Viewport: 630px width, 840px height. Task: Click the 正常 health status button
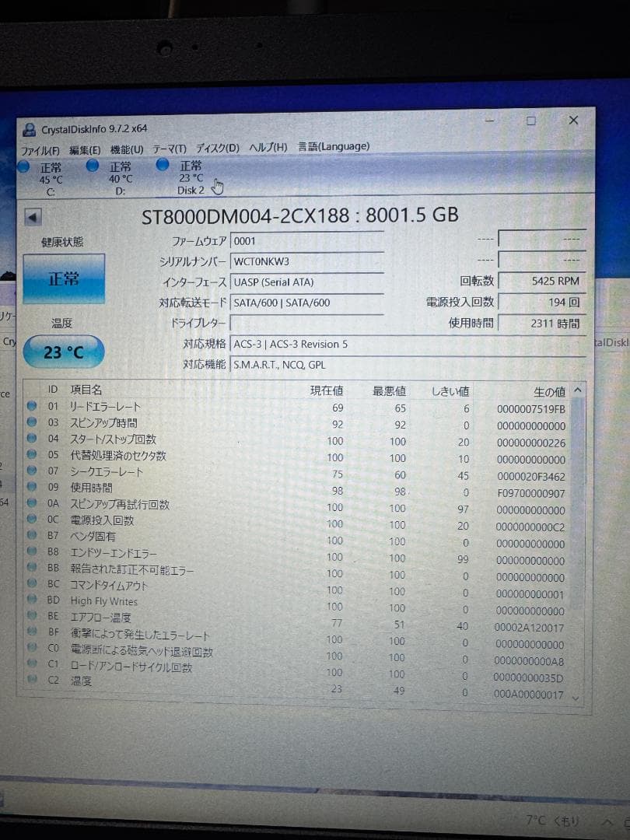pos(64,278)
